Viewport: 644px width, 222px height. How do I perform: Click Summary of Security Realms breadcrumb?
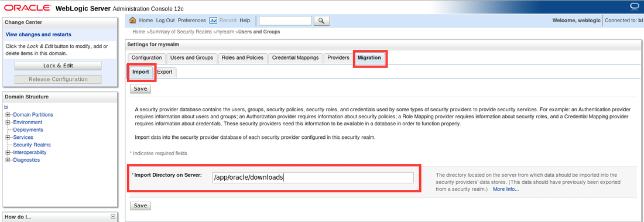pos(181,32)
